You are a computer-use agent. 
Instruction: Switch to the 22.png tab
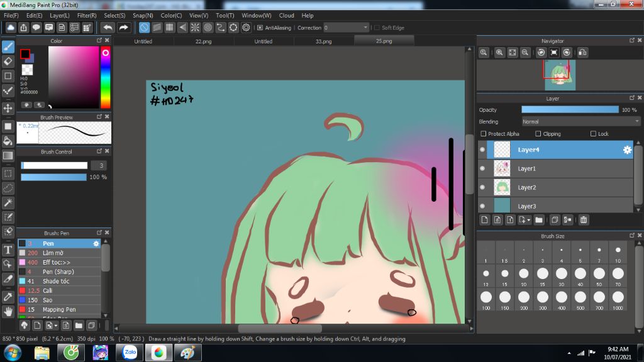tap(203, 41)
